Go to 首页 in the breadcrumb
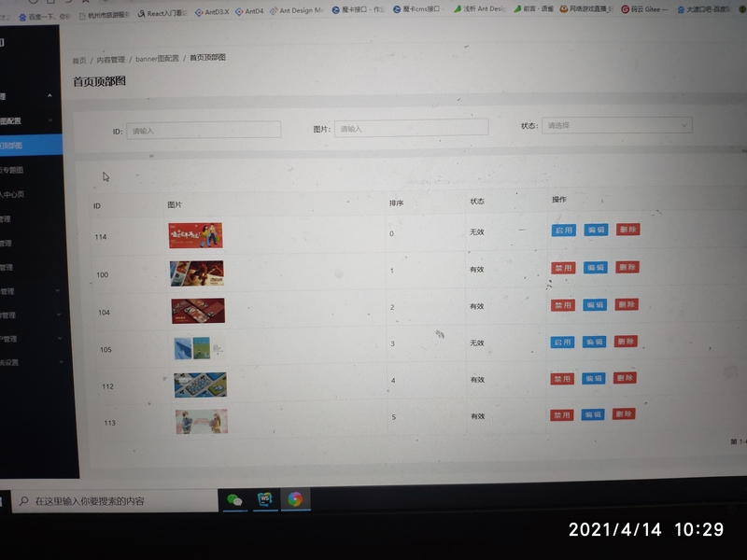747x560 pixels. [x=79, y=60]
